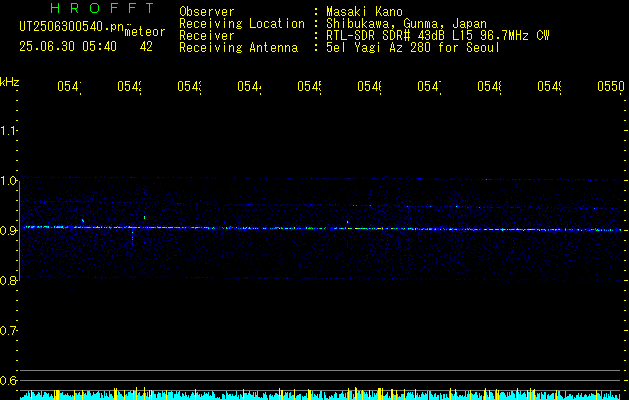Image resolution: width=629 pixels, height=400 pixels.
Task: Select the observer name Masaki Kano
Action: 364,12
